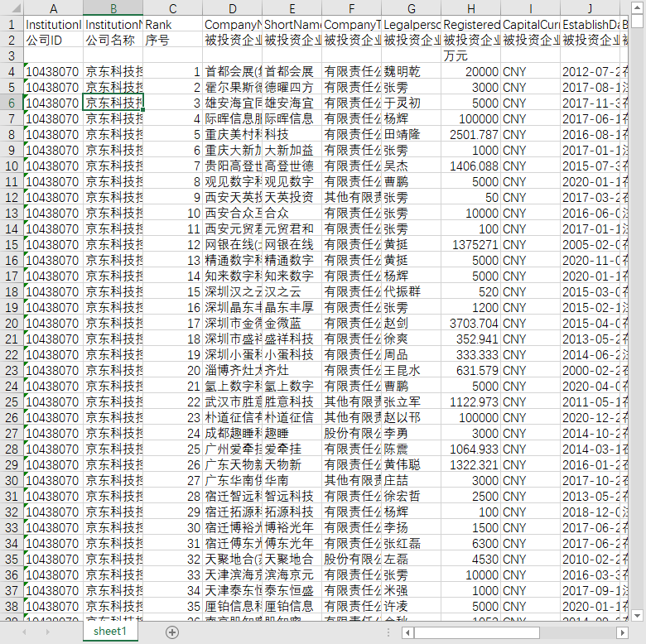Click horizontal scrollbar left arrow
The image size is (646, 644).
[407, 632]
